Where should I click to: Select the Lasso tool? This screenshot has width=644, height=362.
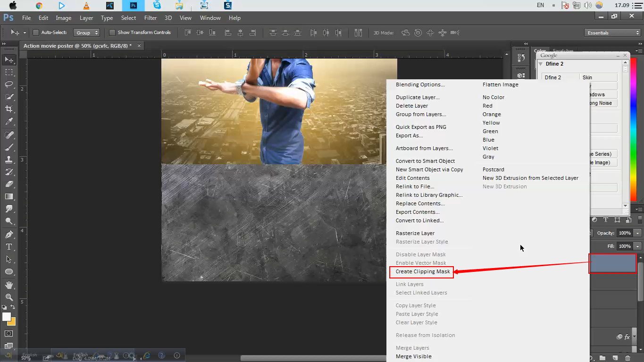point(9,84)
